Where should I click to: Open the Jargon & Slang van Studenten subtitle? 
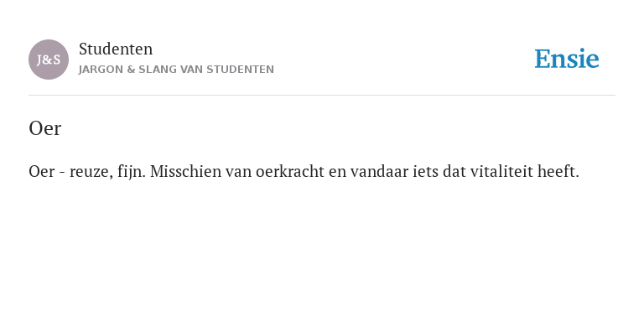176,70
